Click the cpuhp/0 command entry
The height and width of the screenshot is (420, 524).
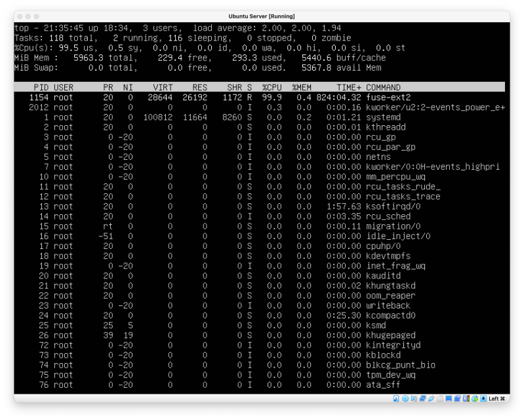click(383, 246)
